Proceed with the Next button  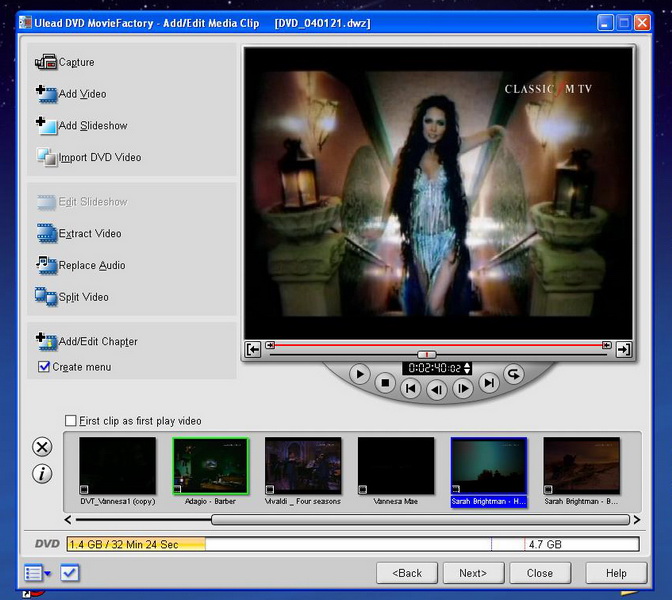pos(473,573)
